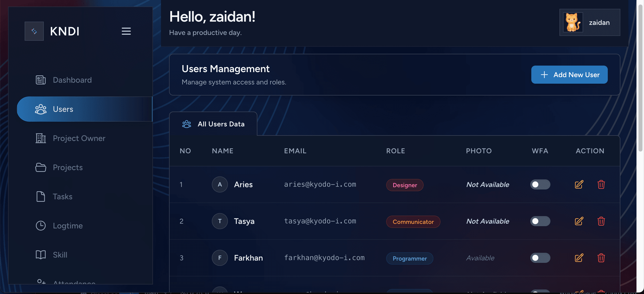Click Add New User button

[x=569, y=75]
